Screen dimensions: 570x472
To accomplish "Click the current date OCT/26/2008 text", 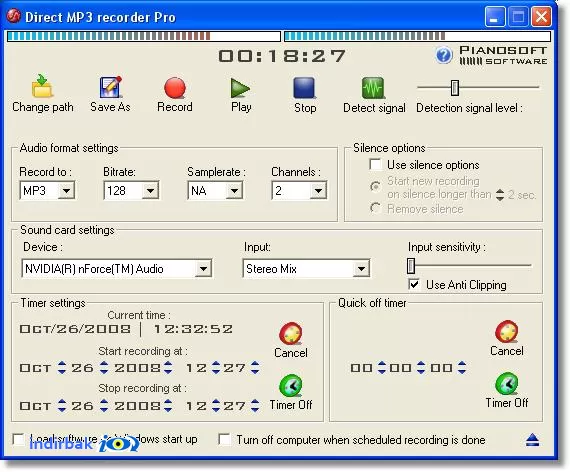I will (75, 329).
